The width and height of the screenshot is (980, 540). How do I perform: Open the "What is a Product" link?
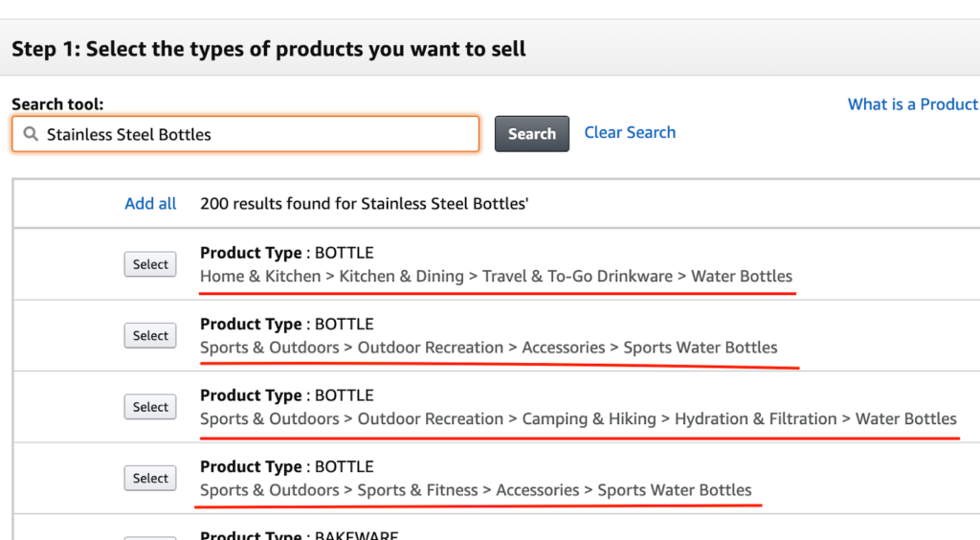pyautogui.click(x=912, y=104)
